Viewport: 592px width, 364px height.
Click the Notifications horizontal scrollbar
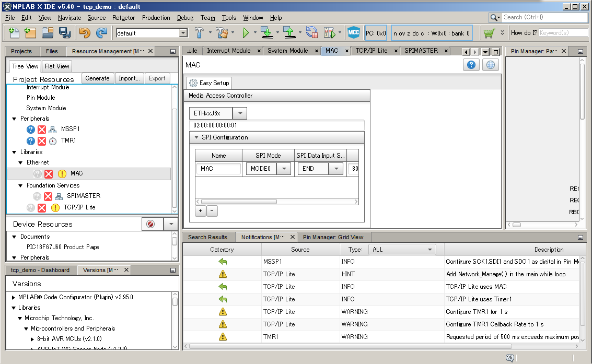[351, 346]
